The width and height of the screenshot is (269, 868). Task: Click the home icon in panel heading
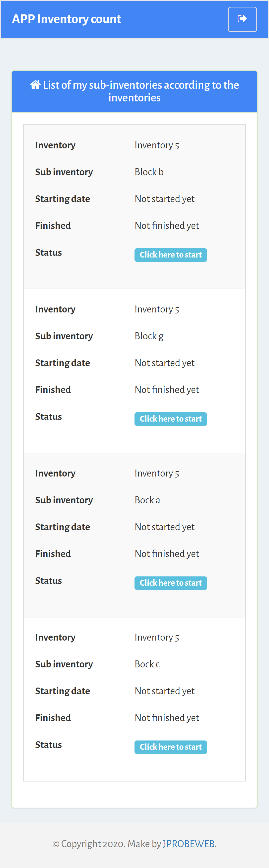coord(35,85)
